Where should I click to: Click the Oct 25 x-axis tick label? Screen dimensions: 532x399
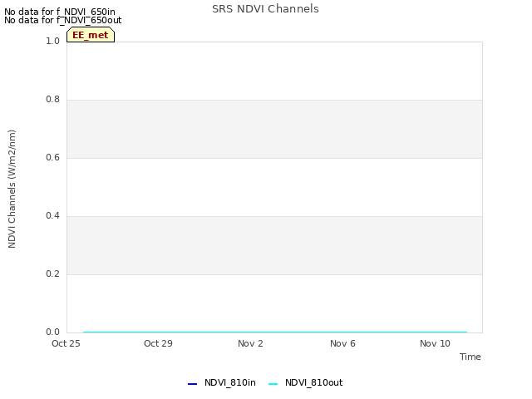[66, 343]
